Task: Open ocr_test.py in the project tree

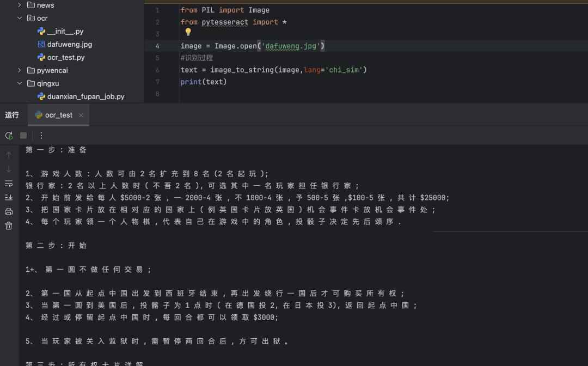Action: 65,57
